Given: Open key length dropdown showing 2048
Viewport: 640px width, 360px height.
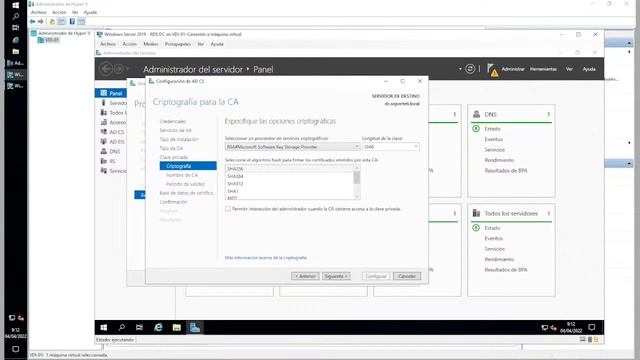Looking at the screenshot, I should (391, 147).
